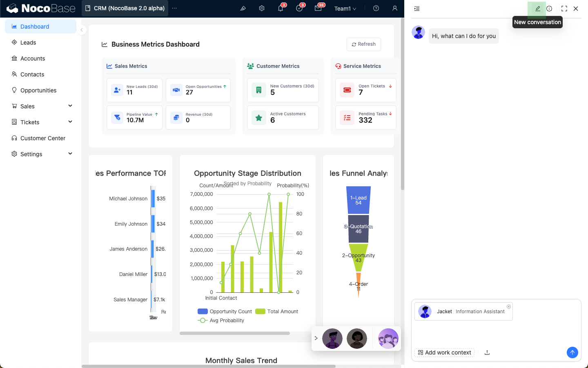This screenshot has height=368, width=588.
Task: Expand the Sales menu in sidebar
Action: [x=41, y=106]
